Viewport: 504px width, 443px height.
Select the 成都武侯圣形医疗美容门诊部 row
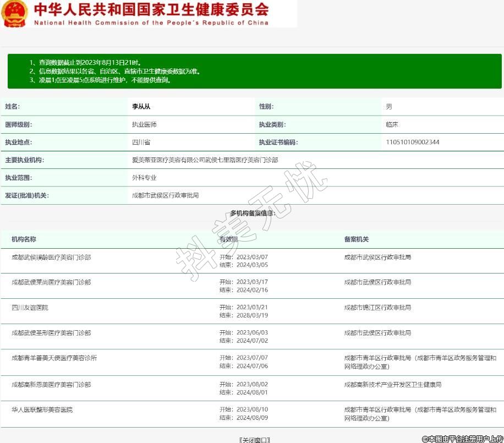coord(51,333)
